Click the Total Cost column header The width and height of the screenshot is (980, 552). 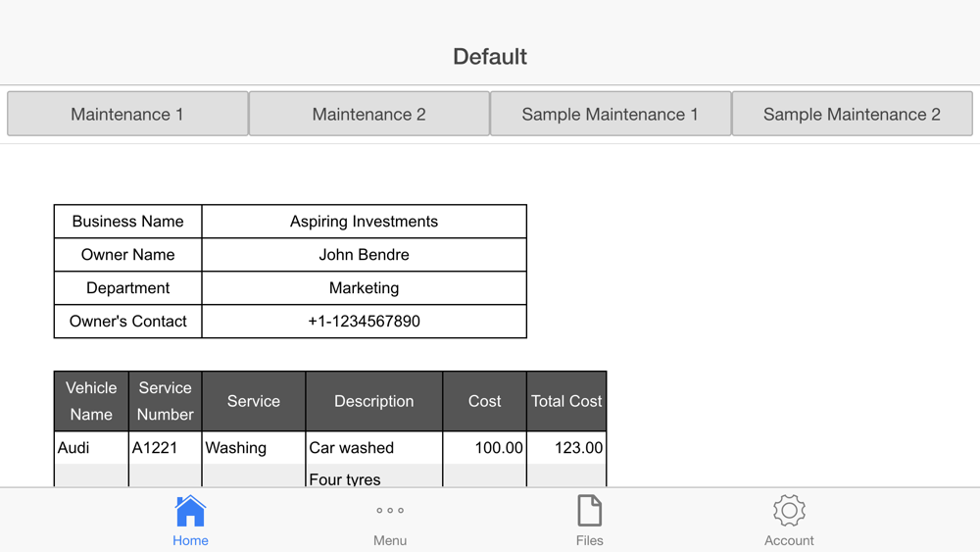(x=566, y=401)
